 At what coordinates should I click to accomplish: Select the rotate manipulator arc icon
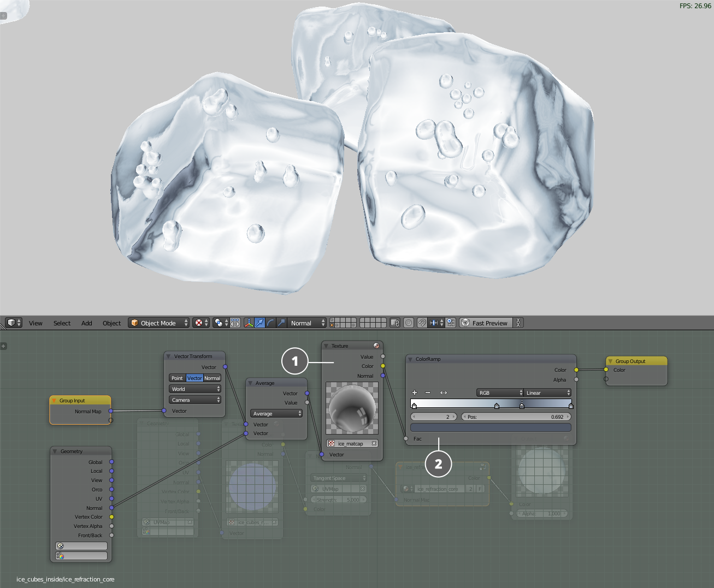271,323
